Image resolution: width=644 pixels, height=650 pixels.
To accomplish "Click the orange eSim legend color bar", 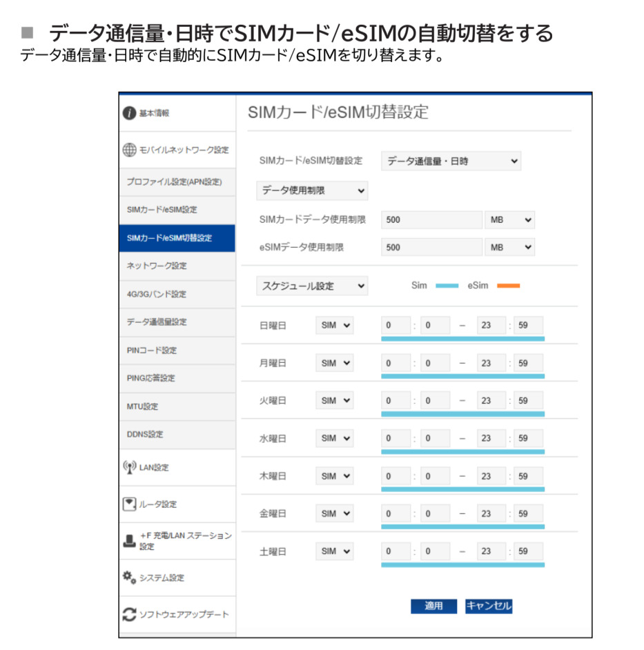I will [509, 286].
